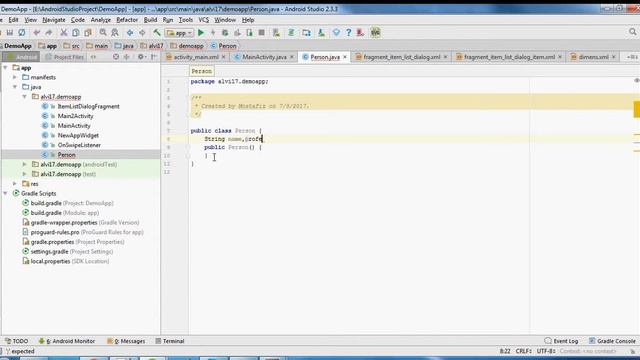
Task: Click the Synchronize toolbar icon
Action: pyautogui.click(x=22, y=32)
